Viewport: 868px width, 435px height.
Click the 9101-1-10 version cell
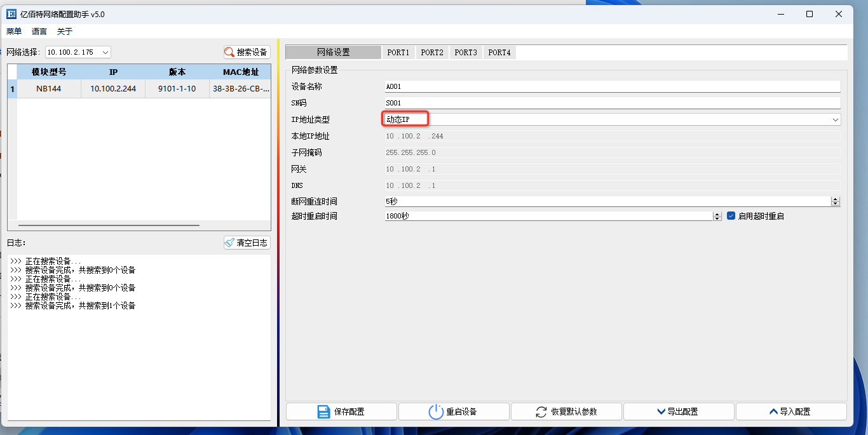(x=177, y=89)
